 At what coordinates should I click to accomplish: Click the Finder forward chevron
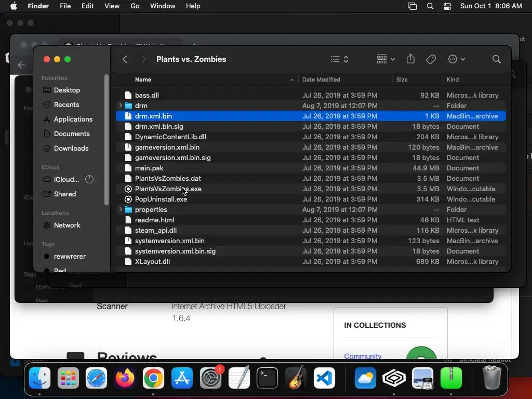click(143, 59)
